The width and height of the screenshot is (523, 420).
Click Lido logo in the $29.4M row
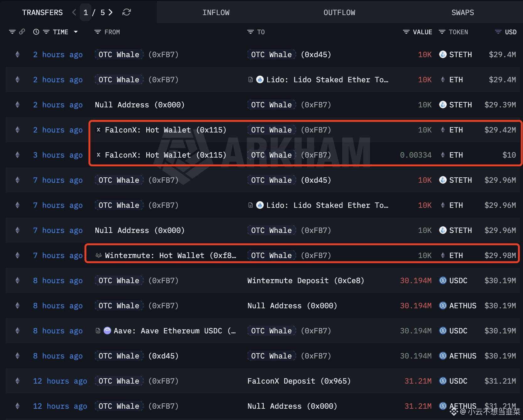[x=260, y=79]
